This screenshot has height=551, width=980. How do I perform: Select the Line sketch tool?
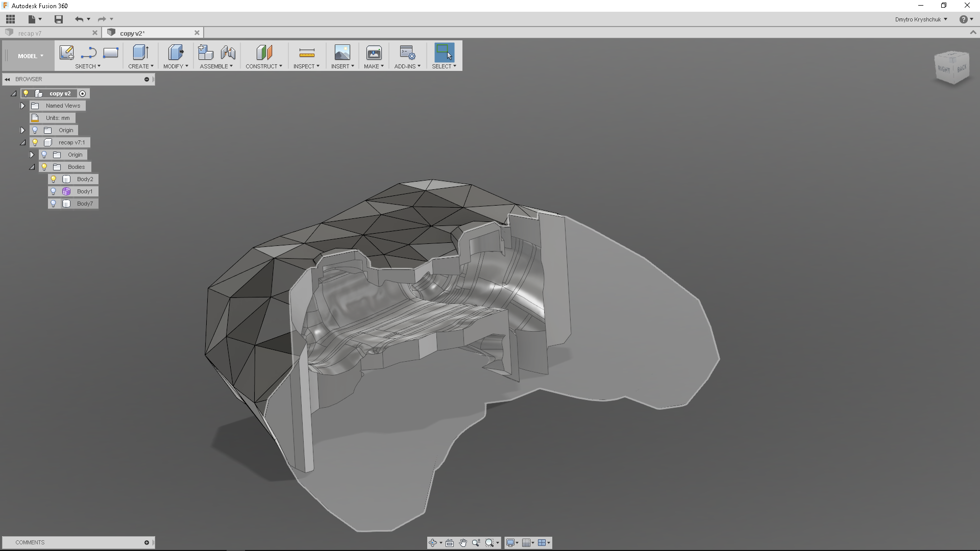(x=88, y=53)
